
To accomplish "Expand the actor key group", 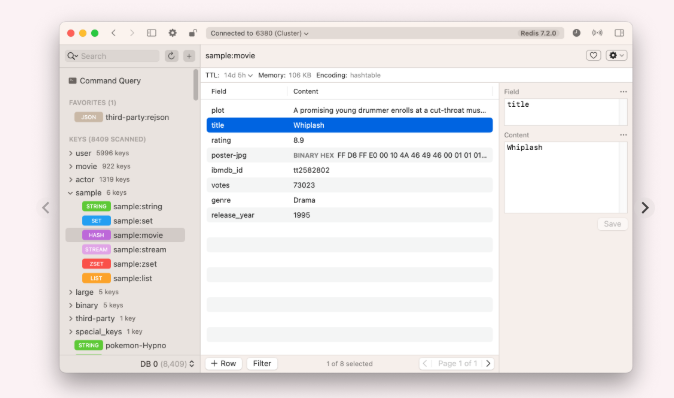I will tap(70, 180).
